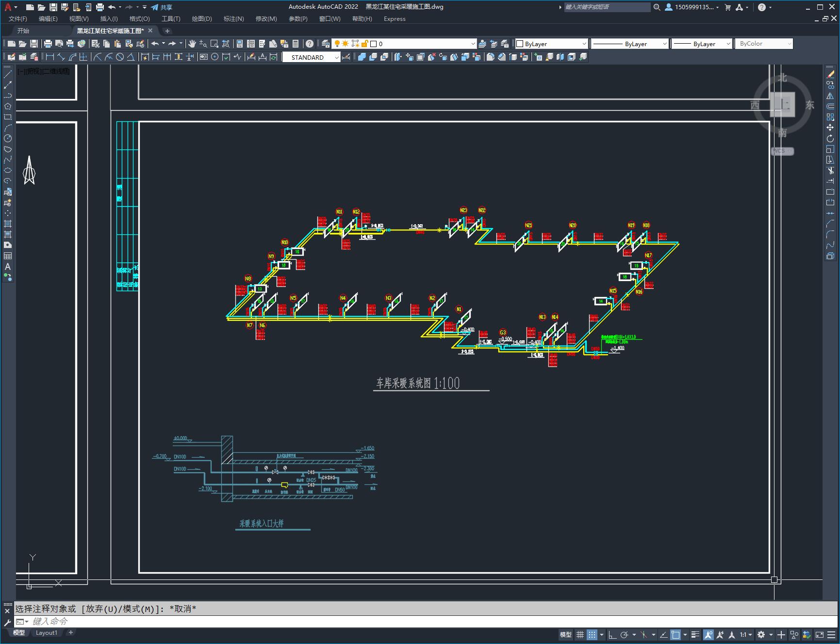Screen dimensions: 840x644
Task: Open the Help question mark icon in toolbar
Action: click(310, 44)
